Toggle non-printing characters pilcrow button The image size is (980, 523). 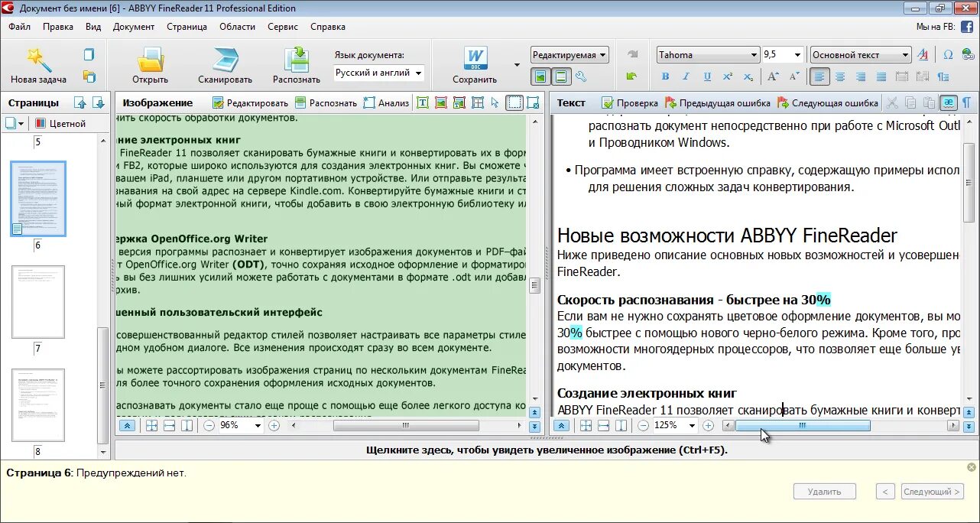pos(967,102)
